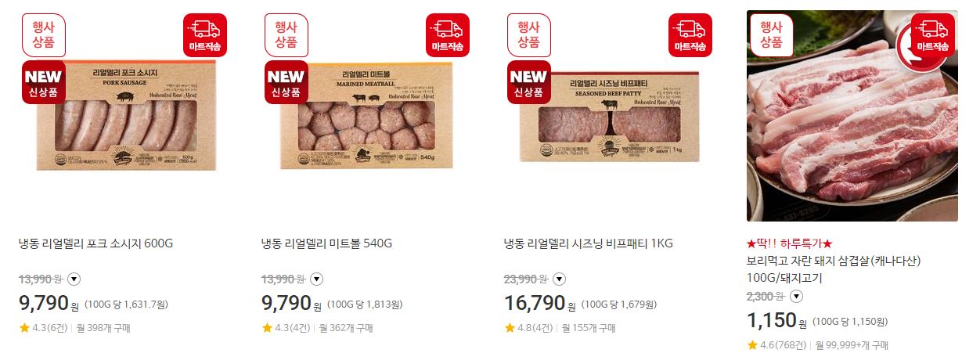This screenshot has height=364, width=980.
Task: Click the 마트직송 truck icon on meatball product
Action: pyautogui.click(x=448, y=35)
